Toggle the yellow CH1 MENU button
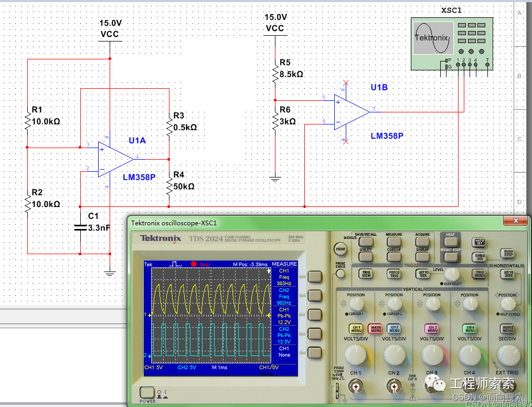The image size is (532, 407). 356,329
